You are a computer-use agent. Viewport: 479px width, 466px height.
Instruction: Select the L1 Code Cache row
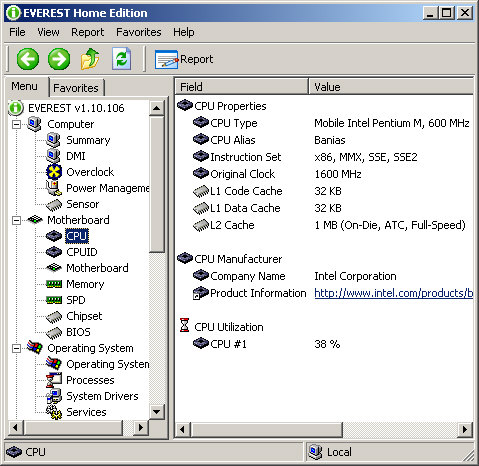pyautogui.click(x=324, y=191)
